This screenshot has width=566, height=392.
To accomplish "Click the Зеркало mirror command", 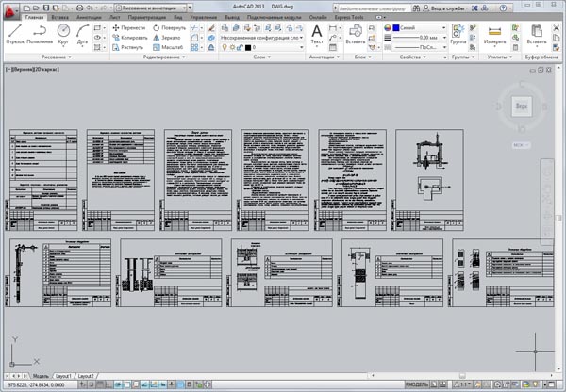I will 171,38.
